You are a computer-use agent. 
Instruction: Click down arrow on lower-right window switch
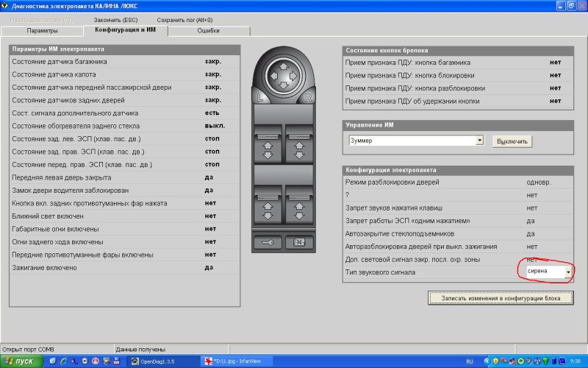299,216
